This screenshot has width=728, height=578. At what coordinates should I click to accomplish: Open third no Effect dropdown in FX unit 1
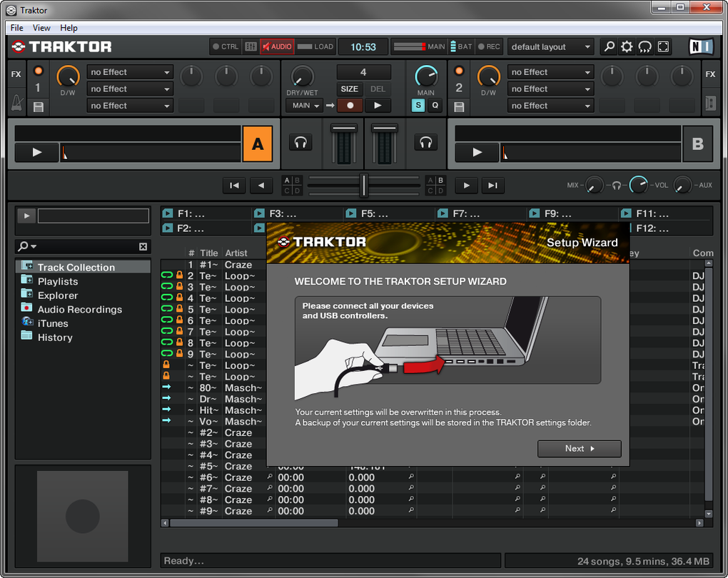coord(130,106)
